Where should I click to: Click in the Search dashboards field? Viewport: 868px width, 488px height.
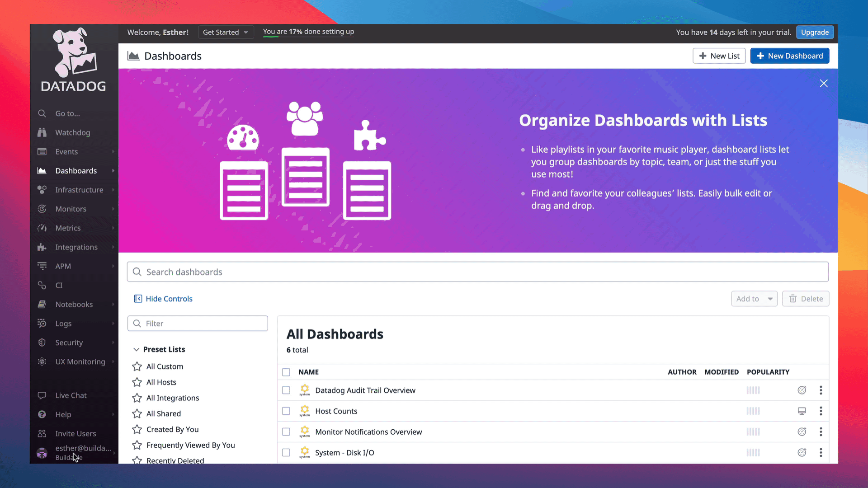(477, 272)
